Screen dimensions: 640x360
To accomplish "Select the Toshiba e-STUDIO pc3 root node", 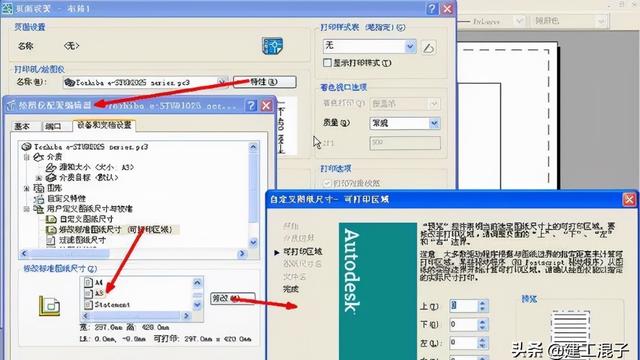I will coord(85,147).
